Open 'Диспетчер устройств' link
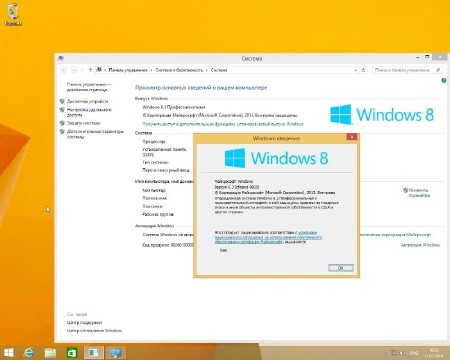This screenshot has height=360, width=450. coord(87,101)
